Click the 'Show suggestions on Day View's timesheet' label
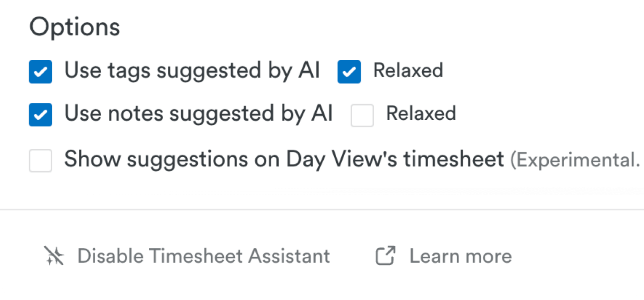The height and width of the screenshot is (300, 644). coord(284,160)
